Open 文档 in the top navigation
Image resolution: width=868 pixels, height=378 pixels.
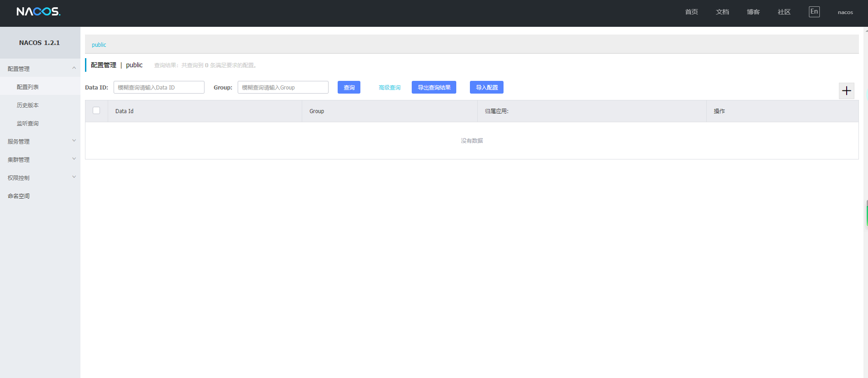point(723,12)
